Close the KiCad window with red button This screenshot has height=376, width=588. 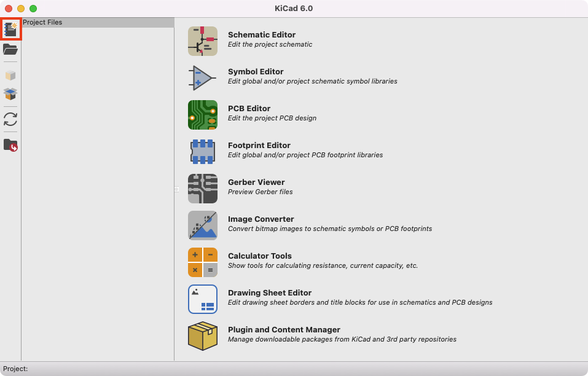tap(9, 9)
